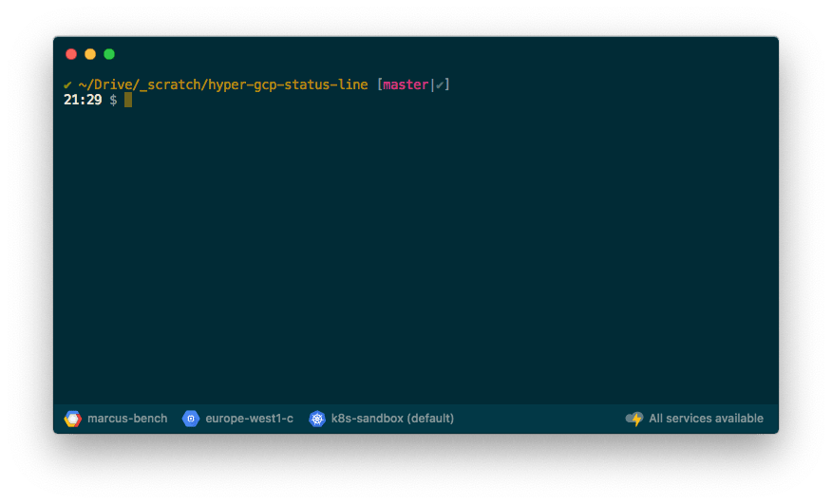Viewport: 832px width, 504px height.
Task: Close the terminal window with red button
Action: pyautogui.click(x=71, y=54)
